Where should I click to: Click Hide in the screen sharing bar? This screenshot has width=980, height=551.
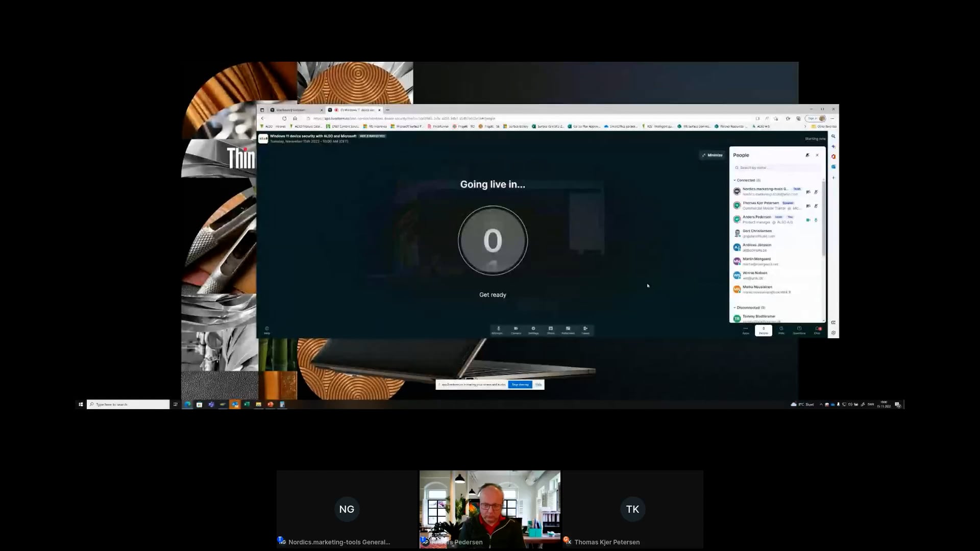coord(538,385)
